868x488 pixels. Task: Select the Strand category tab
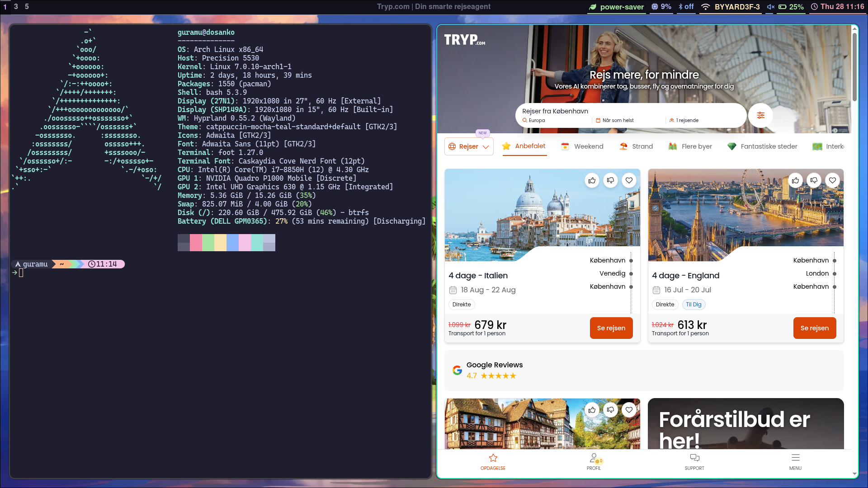[636, 146]
